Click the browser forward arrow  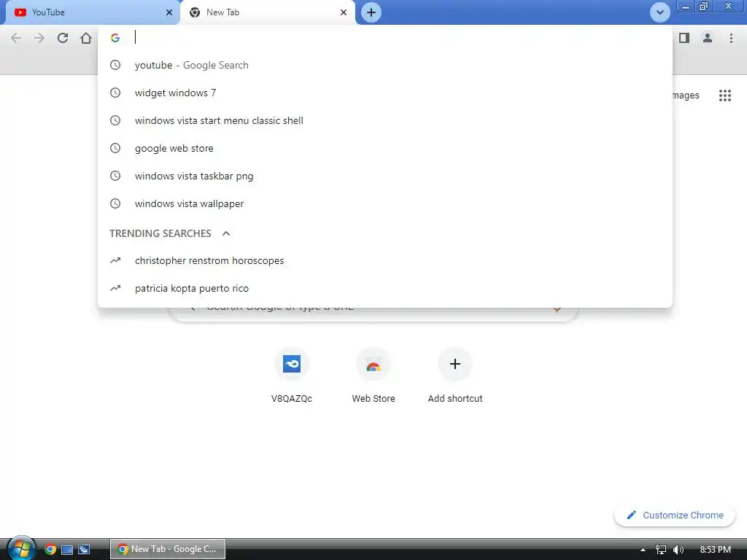(x=39, y=38)
